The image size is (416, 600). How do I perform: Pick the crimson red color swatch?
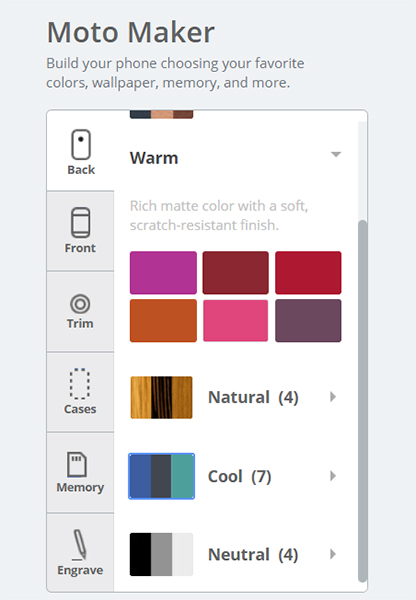(308, 272)
